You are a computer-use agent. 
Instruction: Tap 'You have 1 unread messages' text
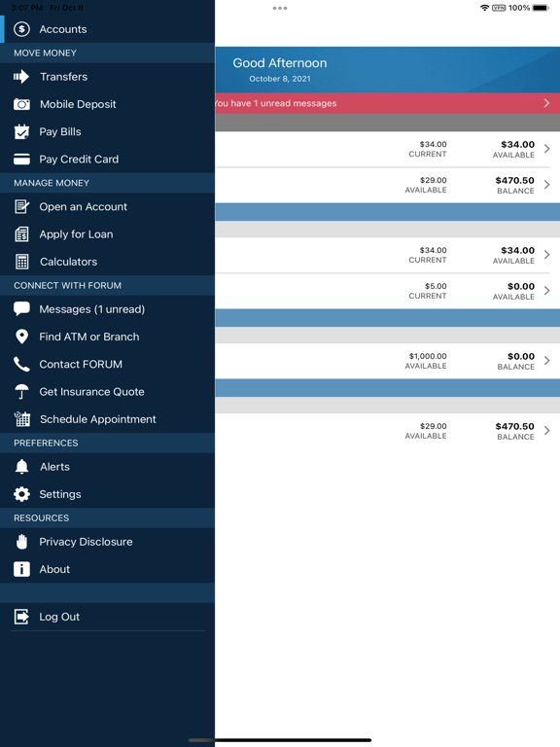point(276,103)
